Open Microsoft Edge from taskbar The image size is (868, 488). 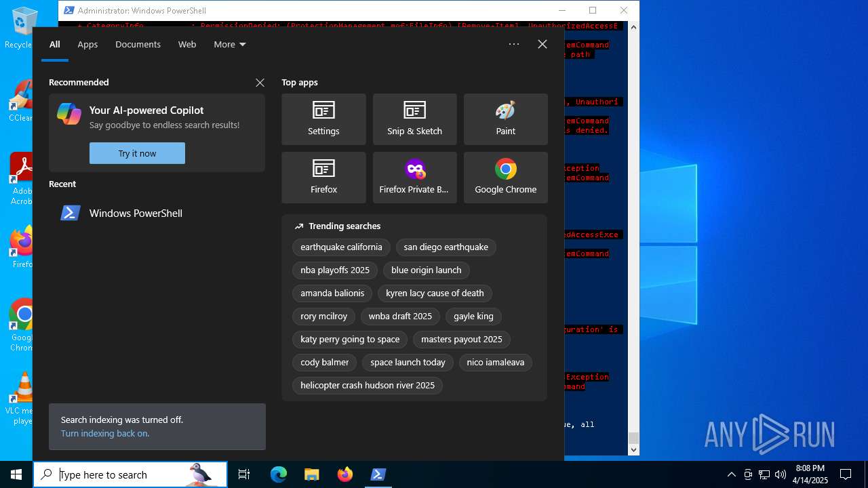click(279, 474)
